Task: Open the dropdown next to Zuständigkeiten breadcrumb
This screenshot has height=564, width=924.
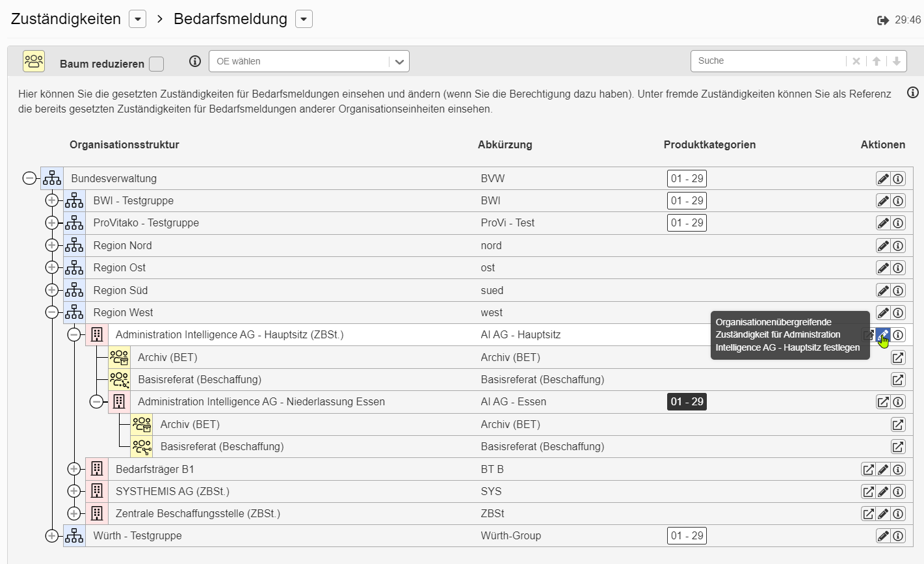Action: 137,19
